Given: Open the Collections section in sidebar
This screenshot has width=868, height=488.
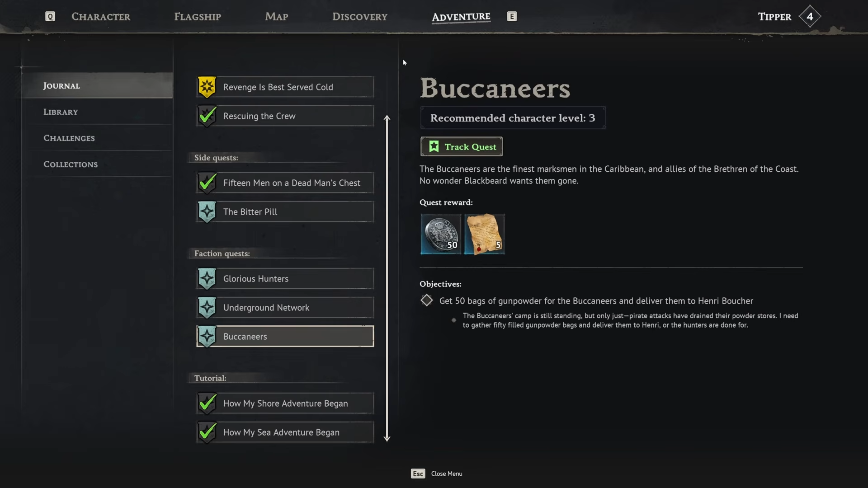Looking at the screenshot, I should coord(71,164).
